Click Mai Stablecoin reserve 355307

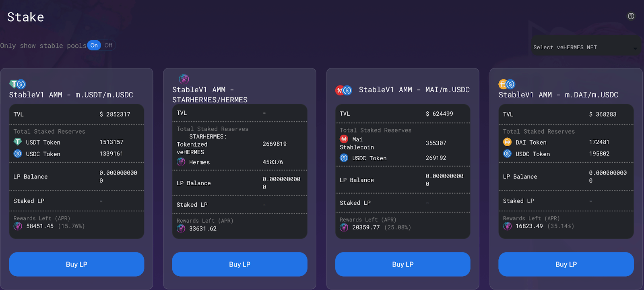(436, 143)
